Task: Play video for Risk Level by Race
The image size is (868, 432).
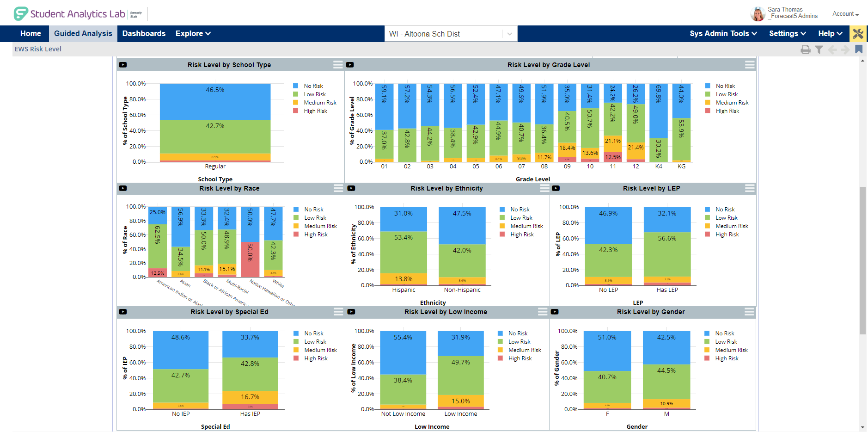Action: (x=123, y=188)
